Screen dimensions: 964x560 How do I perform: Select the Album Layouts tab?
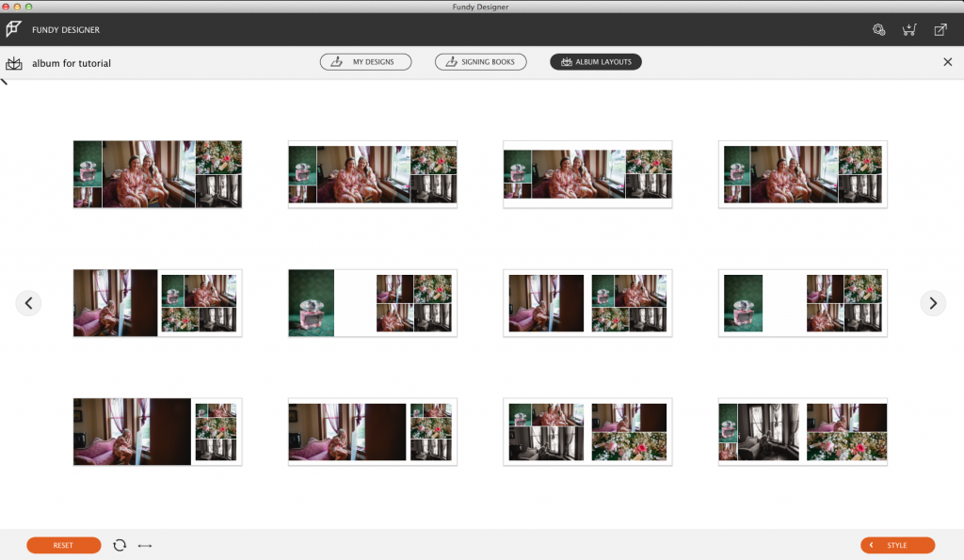pyautogui.click(x=596, y=62)
